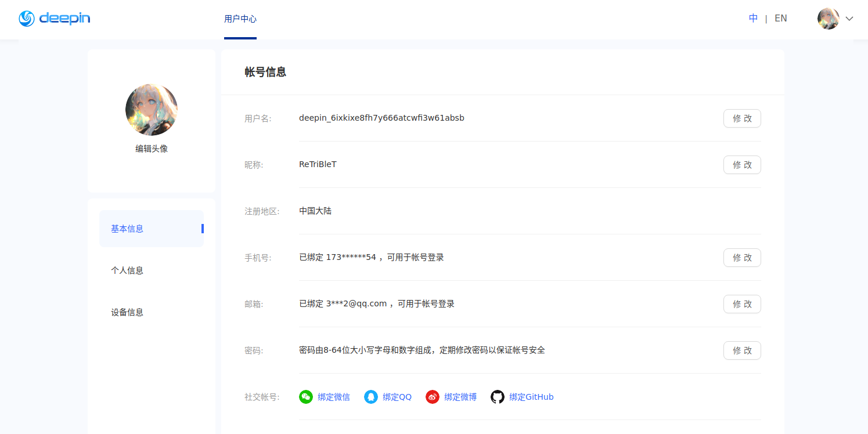Switch language to EN
Screen dimensions: 868x434
780,18
